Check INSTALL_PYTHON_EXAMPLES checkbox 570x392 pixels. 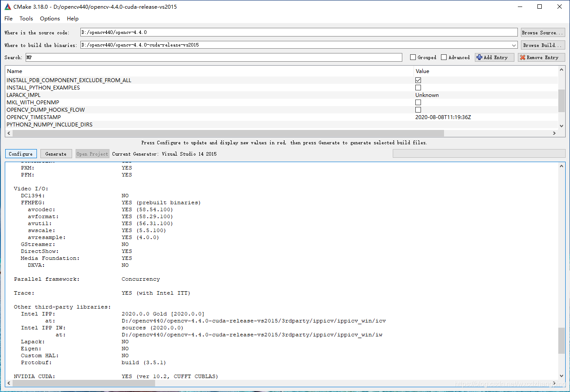[418, 88]
